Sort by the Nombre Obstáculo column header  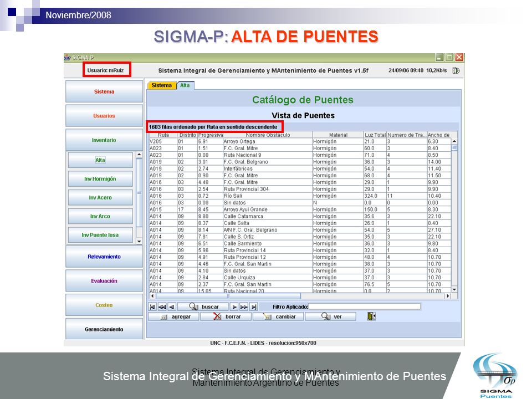(x=268, y=135)
